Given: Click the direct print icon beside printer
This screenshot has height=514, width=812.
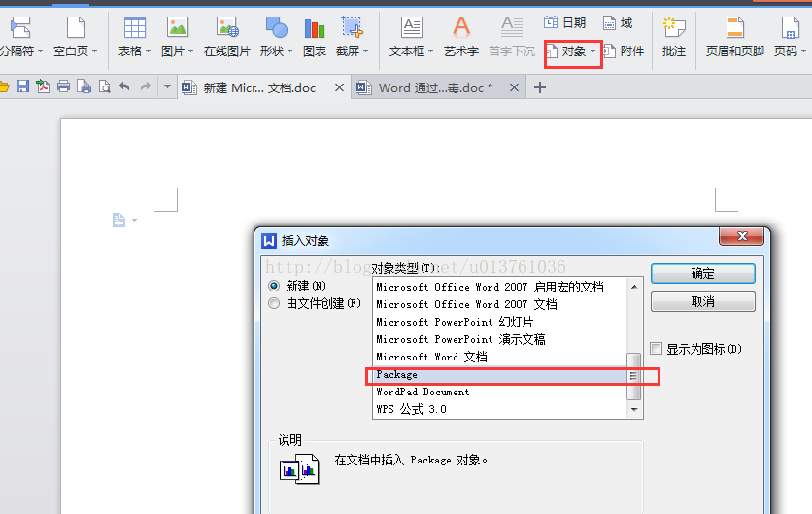Looking at the screenshot, I should [x=84, y=86].
